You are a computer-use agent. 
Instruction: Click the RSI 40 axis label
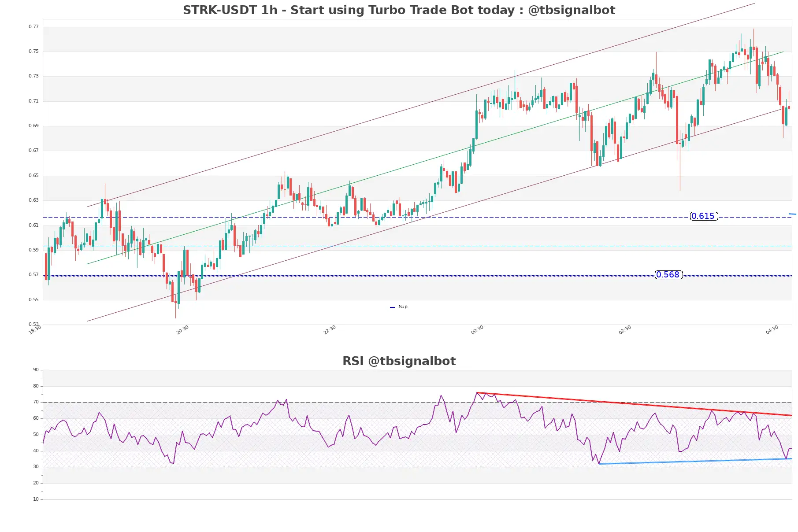tap(36, 451)
